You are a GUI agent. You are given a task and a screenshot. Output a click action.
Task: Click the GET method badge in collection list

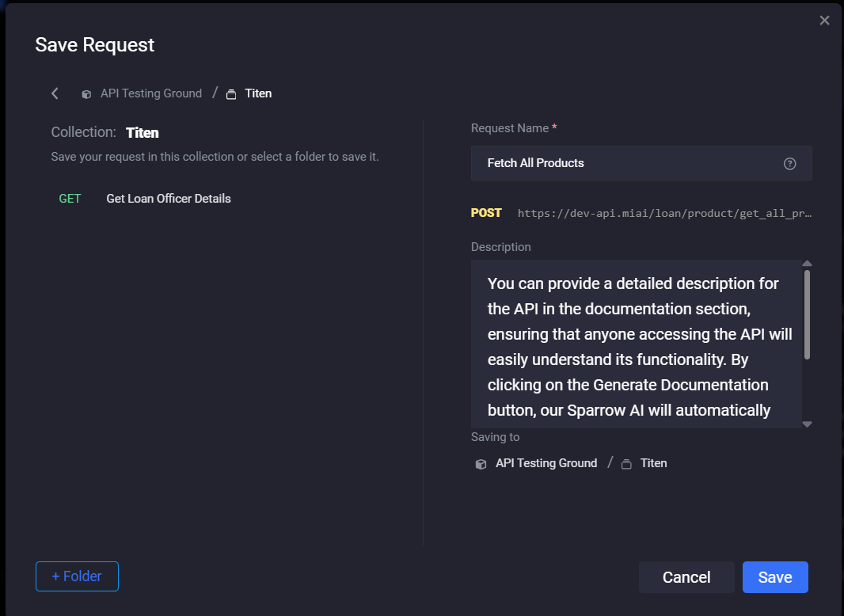[70, 199]
